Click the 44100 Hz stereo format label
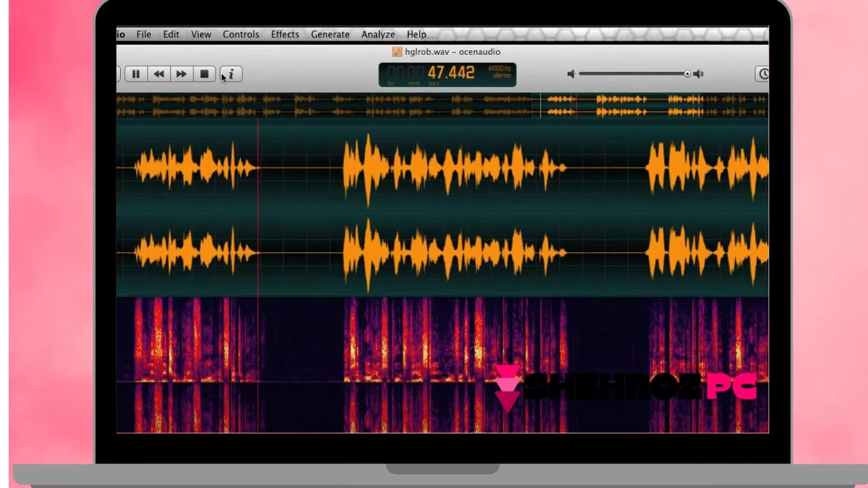The image size is (868, 488). (x=498, y=72)
